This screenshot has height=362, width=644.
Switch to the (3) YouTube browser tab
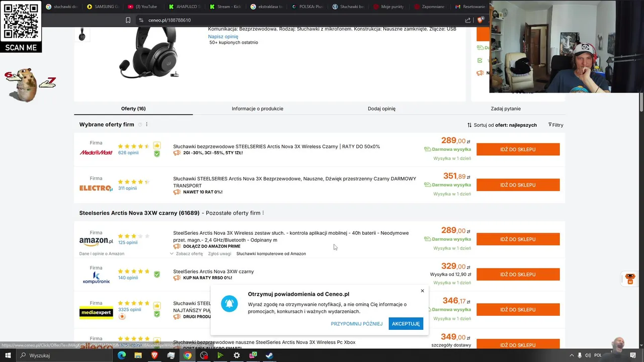[x=143, y=7]
